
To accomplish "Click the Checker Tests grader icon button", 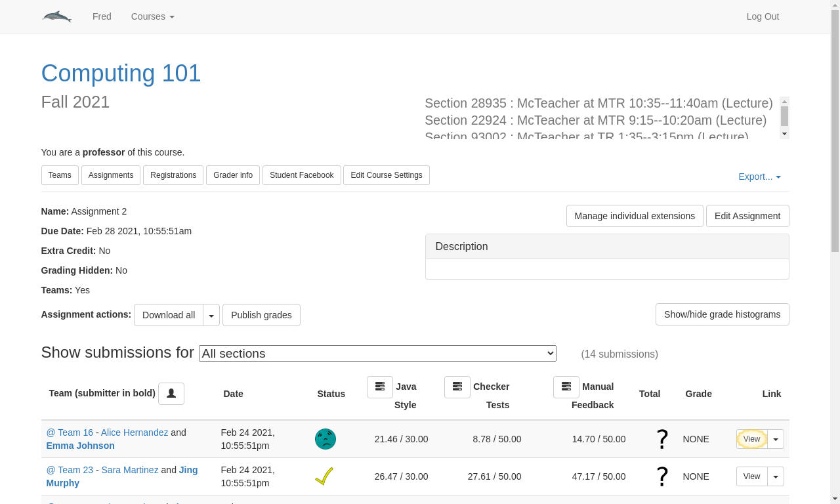I will pyautogui.click(x=457, y=387).
